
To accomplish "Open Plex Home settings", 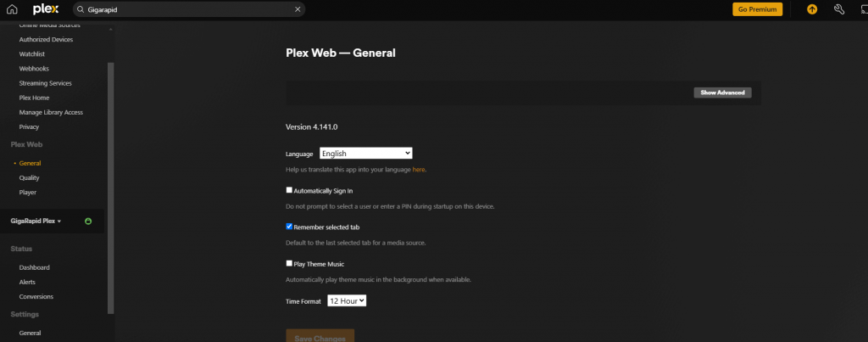I will coord(34,98).
